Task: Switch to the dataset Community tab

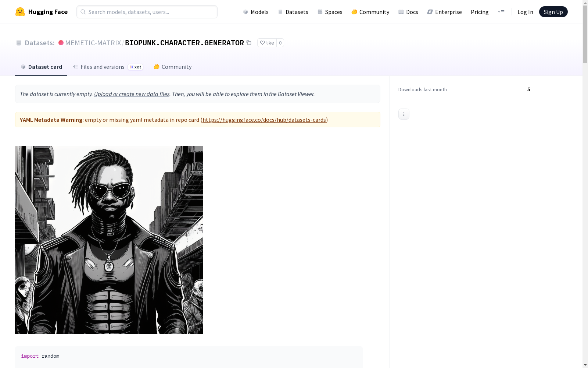Action: (x=173, y=67)
